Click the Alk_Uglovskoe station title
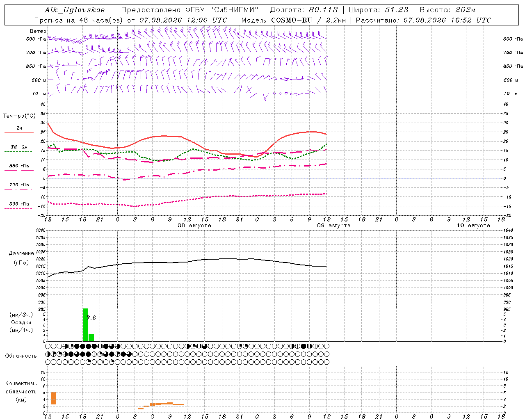 point(75,10)
